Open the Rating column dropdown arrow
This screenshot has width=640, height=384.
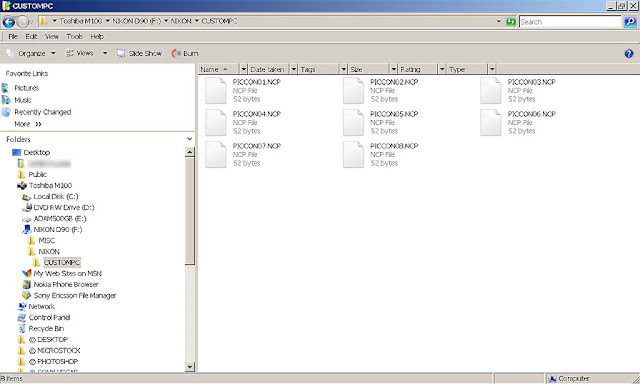tap(442, 69)
